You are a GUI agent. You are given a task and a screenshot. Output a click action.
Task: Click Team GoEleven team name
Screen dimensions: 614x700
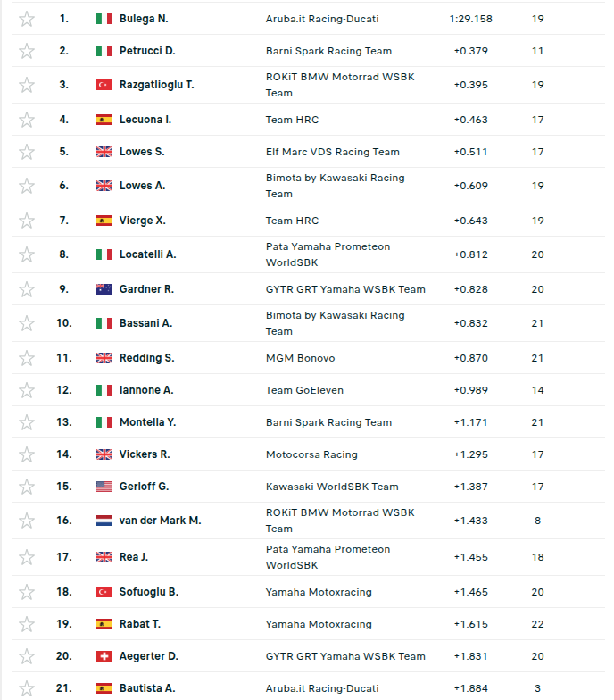304,390
